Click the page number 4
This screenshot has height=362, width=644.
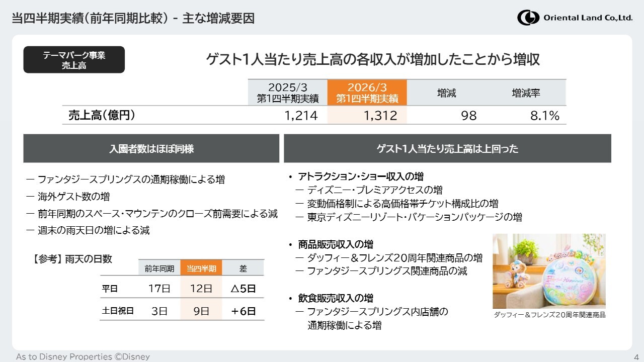(x=636, y=356)
